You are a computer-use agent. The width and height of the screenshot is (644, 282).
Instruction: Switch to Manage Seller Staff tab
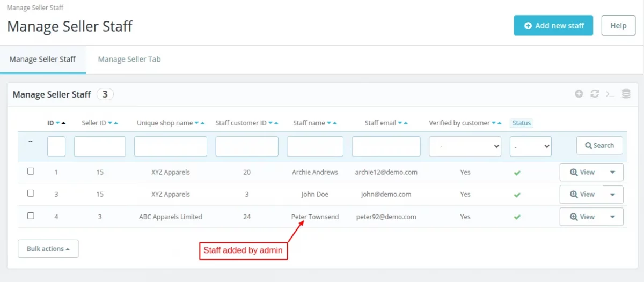43,59
